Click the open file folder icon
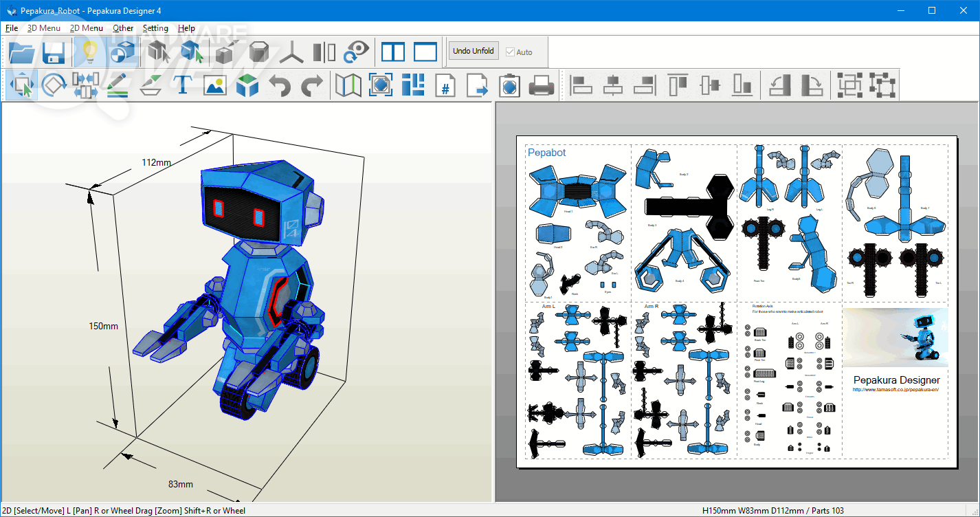The height and width of the screenshot is (517, 980). point(21,52)
